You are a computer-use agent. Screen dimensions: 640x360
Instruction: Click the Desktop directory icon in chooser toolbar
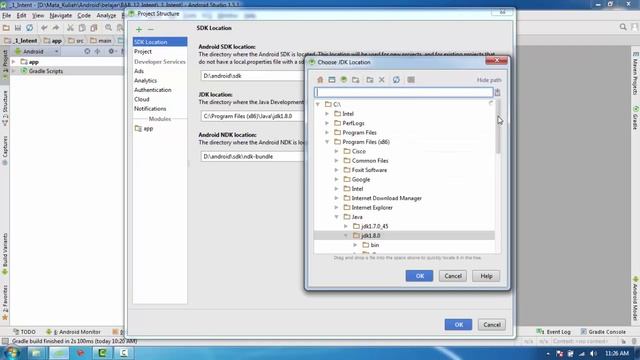[x=332, y=80]
